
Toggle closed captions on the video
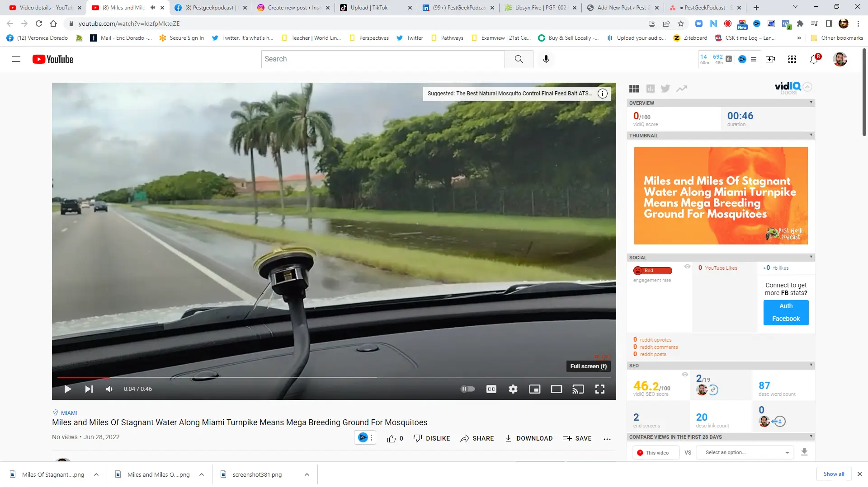(491, 389)
